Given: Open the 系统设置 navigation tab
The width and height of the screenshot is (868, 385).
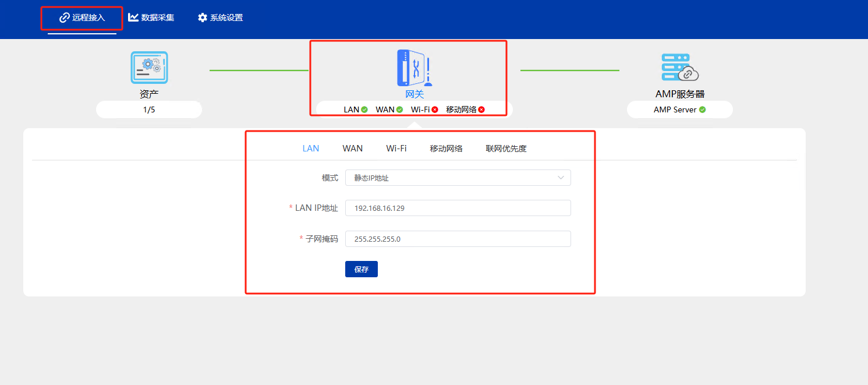Looking at the screenshot, I should point(220,17).
